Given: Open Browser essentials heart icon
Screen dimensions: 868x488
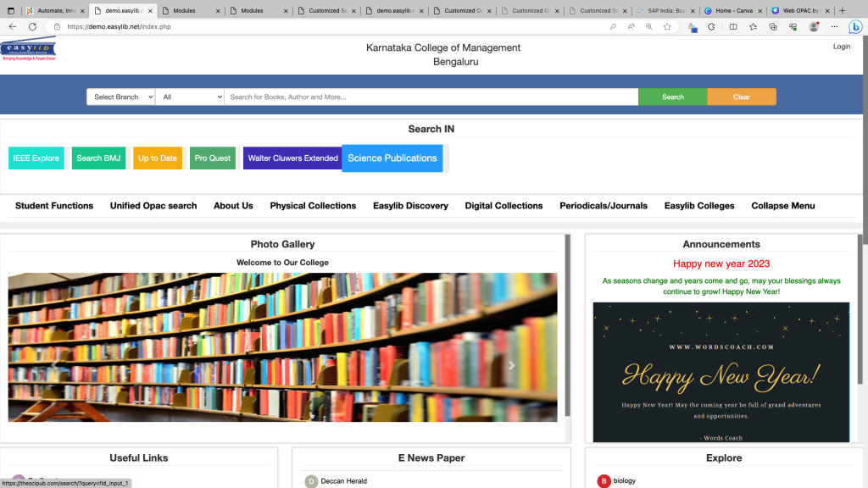Looking at the screenshot, I should click(x=793, y=26).
